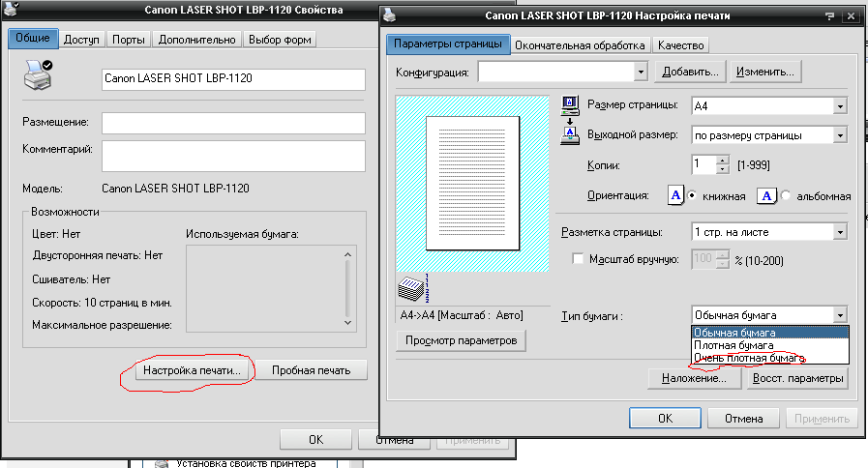This screenshot has height=468, width=868.
Task: Click the A4->A4 [Масштаб : Авто] text
Action: pyautogui.click(x=462, y=315)
